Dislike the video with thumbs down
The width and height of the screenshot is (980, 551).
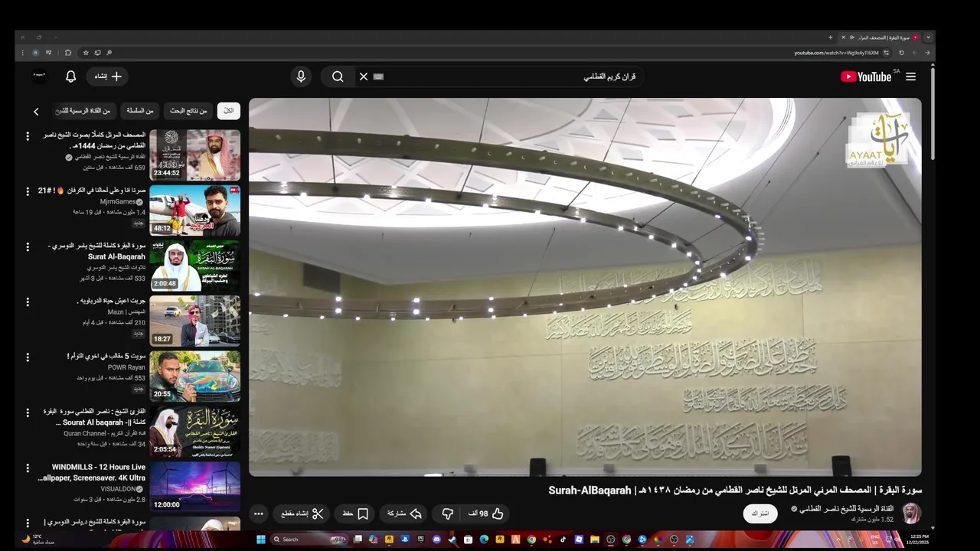[448, 514]
